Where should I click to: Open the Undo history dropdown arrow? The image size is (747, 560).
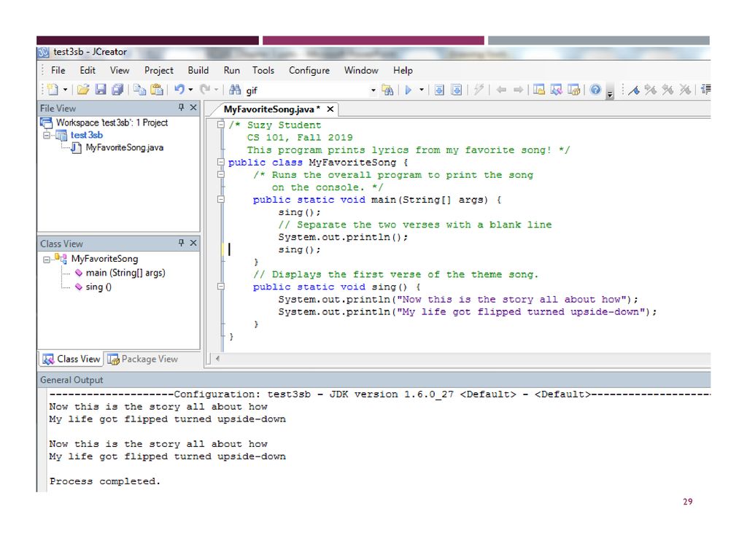190,90
